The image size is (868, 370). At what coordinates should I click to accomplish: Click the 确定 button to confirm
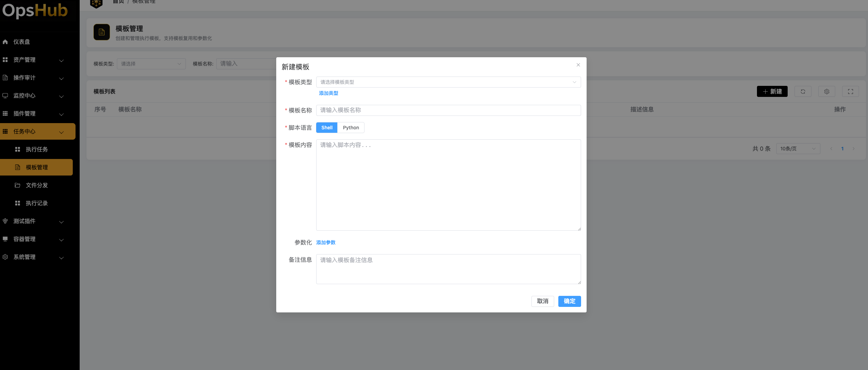(x=569, y=301)
